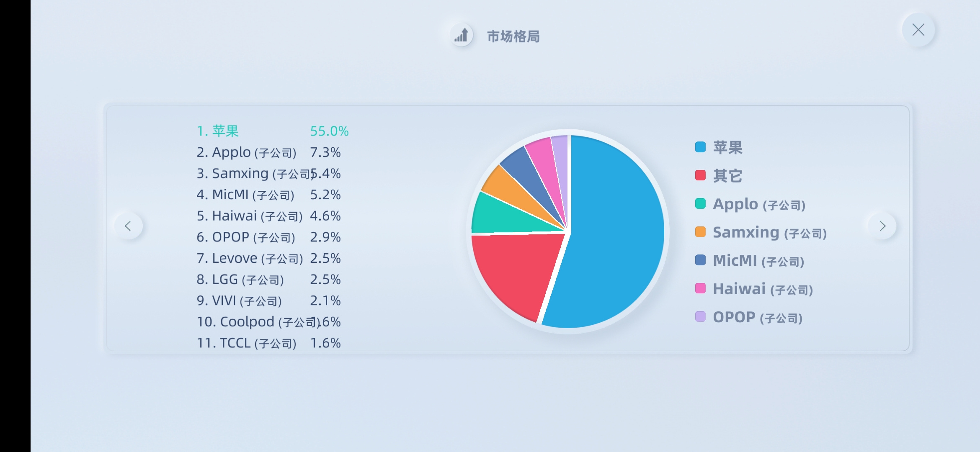
Task: Click the pink Haiwai legend square
Action: [x=700, y=288]
